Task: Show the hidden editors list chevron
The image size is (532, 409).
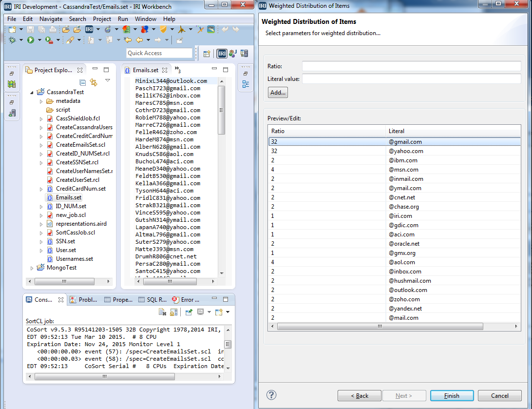Action: tap(177, 70)
